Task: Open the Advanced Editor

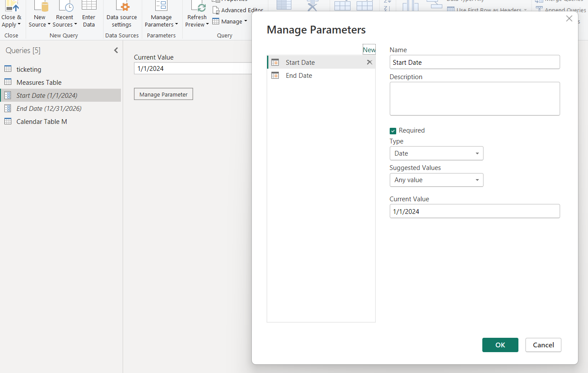Action: (x=238, y=10)
